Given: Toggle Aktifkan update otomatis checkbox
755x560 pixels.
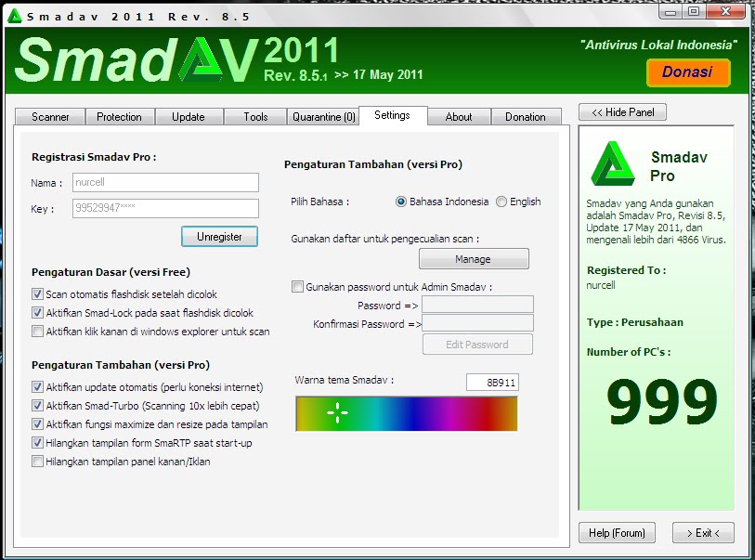Looking at the screenshot, I should pos(37,386).
